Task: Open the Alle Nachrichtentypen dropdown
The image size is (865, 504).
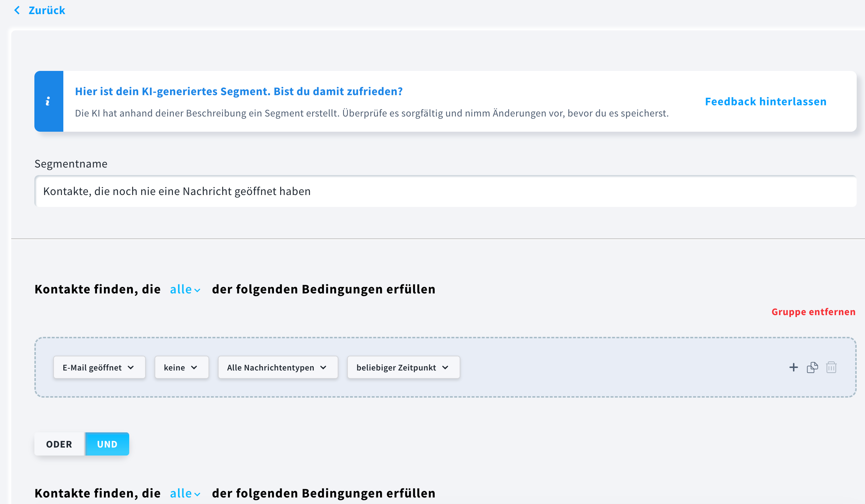Action: click(x=277, y=367)
